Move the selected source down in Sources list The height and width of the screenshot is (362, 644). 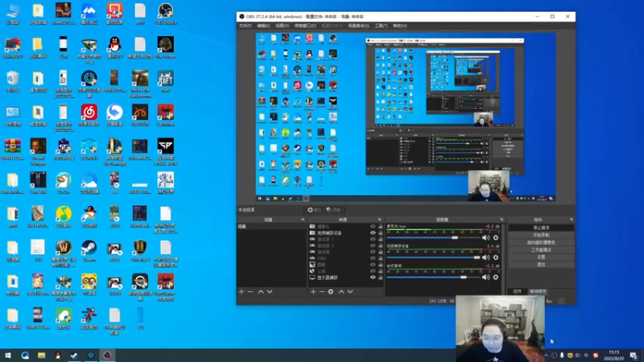(350, 291)
